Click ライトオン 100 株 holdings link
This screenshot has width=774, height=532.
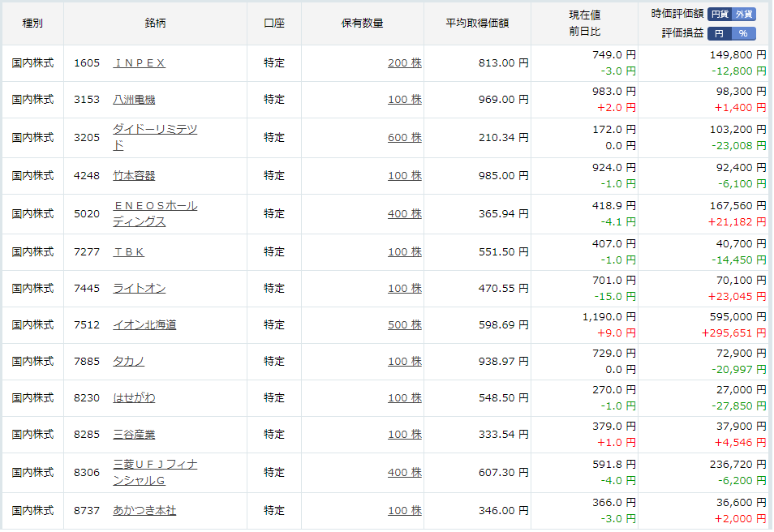pos(405,288)
